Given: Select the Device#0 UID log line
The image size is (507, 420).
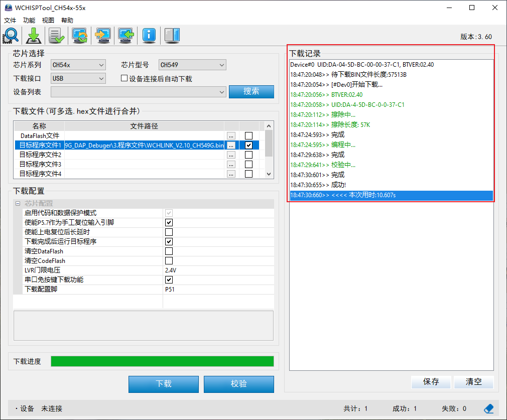Looking at the screenshot, I should click(391, 65).
